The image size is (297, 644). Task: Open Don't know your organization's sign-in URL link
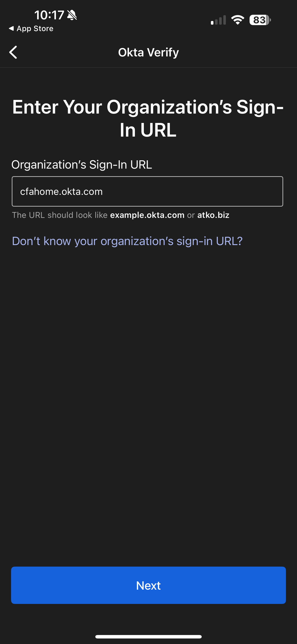[127, 241]
